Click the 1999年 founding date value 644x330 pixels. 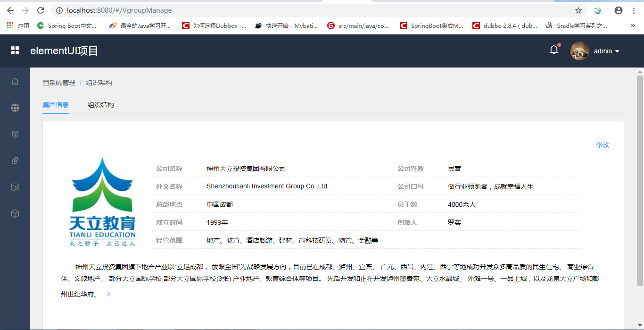tap(217, 222)
